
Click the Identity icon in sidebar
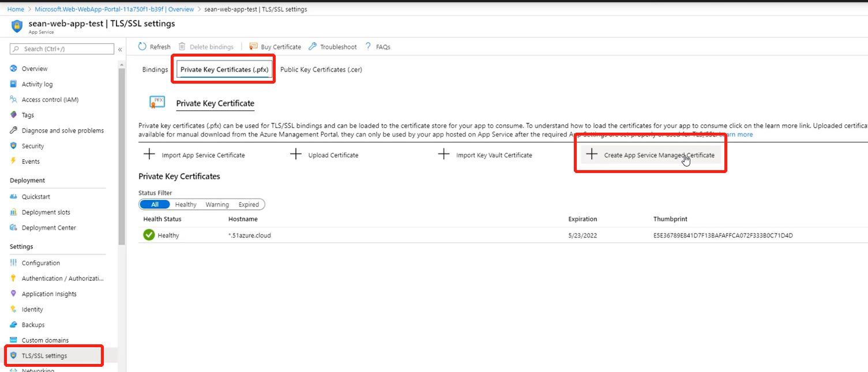[x=14, y=310]
